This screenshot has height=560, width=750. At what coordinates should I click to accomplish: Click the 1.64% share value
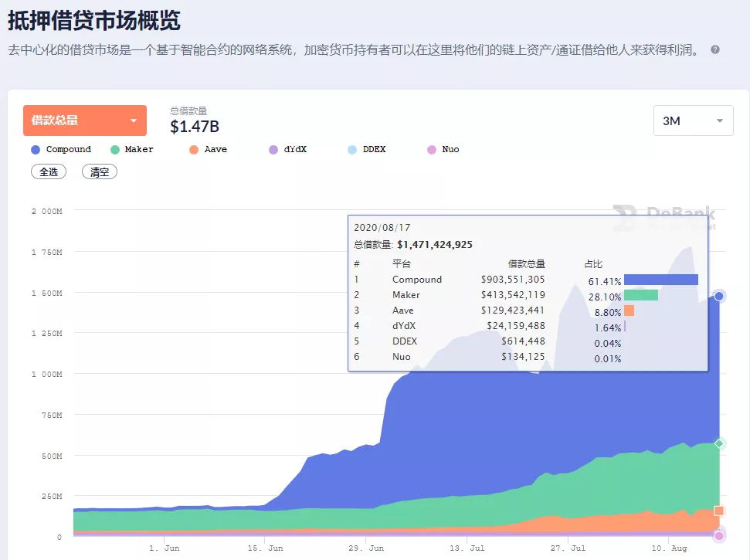coord(607,328)
